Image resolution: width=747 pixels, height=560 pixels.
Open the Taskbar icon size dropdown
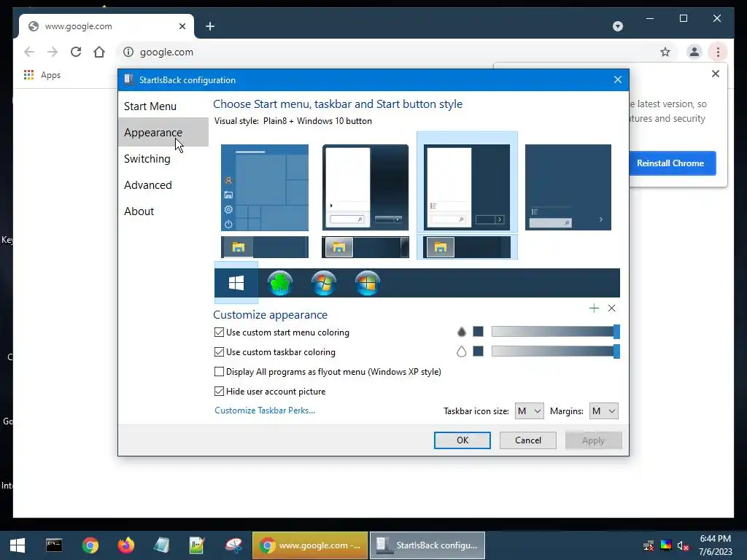coord(530,411)
